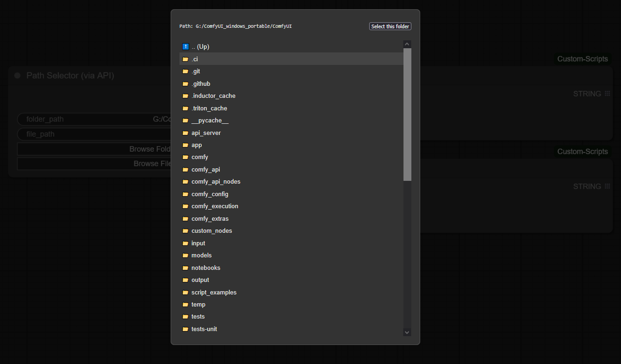Click the folder list scrollbar thumb
This screenshot has height=364, width=621.
point(407,115)
